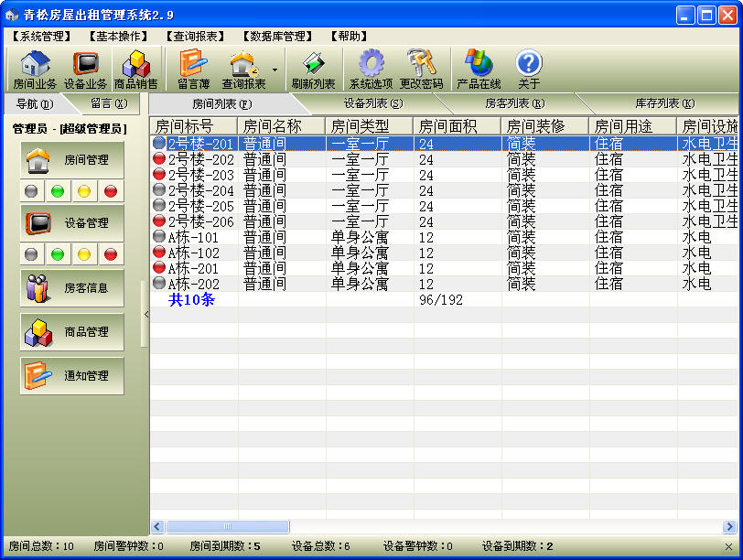Image resolution: width=743 pixels, height=560 pixels.
Task: Open 产品在线 toolbar icon
Action: [479, 70]
